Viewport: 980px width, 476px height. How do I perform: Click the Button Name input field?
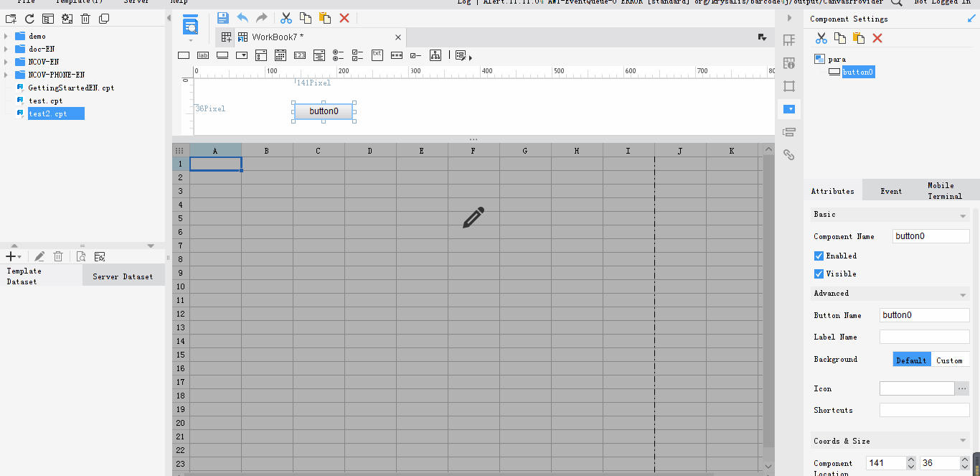coord(925,315)
